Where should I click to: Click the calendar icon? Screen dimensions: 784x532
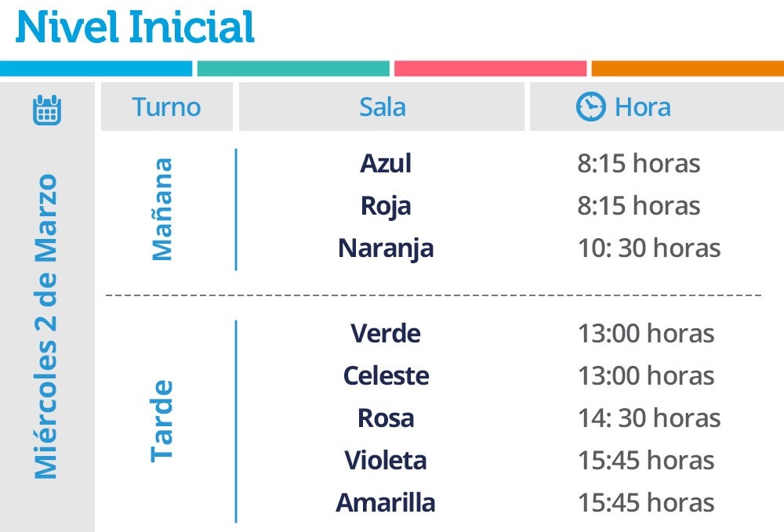pos(47,110)
